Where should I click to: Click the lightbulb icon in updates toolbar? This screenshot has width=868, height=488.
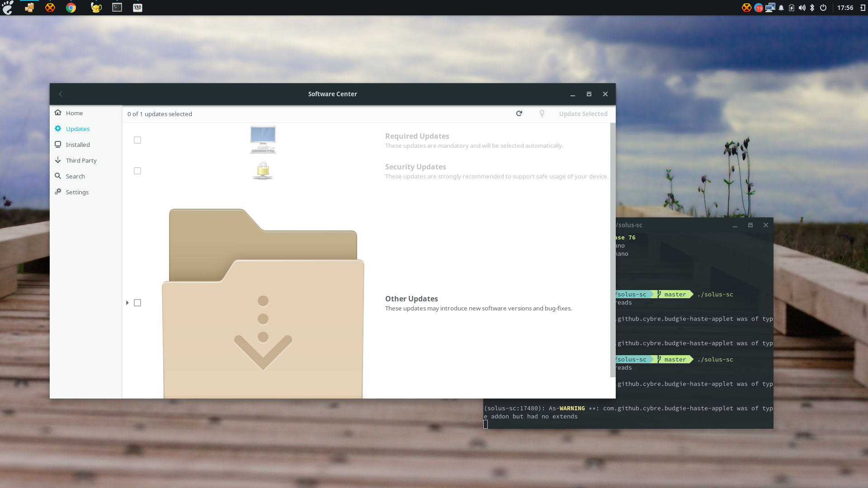(542, 113)
